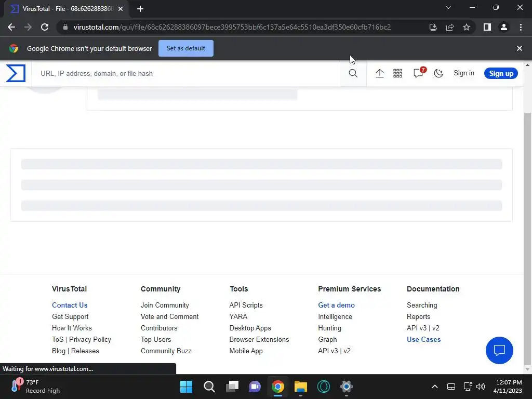
Task: Bookmark this tab with star
Action: pos(467,27)
